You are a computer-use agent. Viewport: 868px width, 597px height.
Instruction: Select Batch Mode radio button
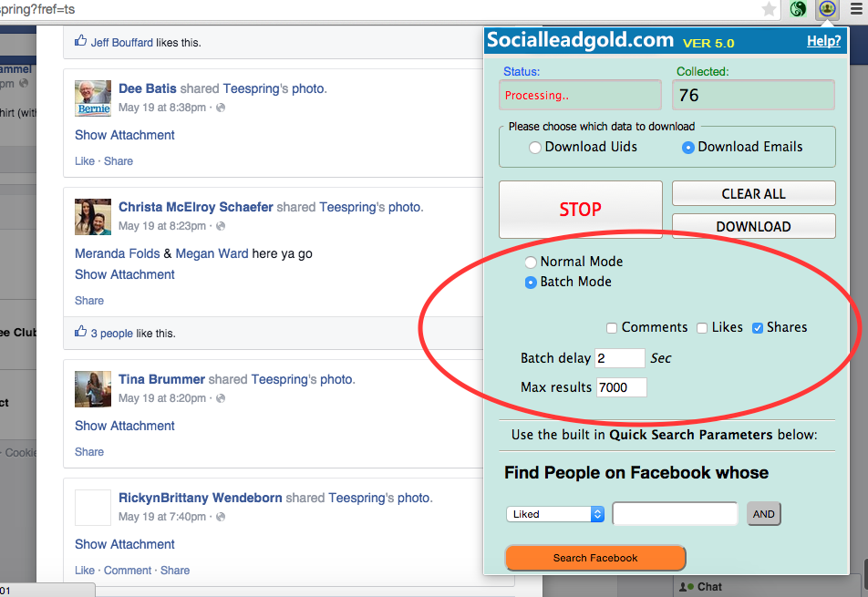click(x=531, y=283)
